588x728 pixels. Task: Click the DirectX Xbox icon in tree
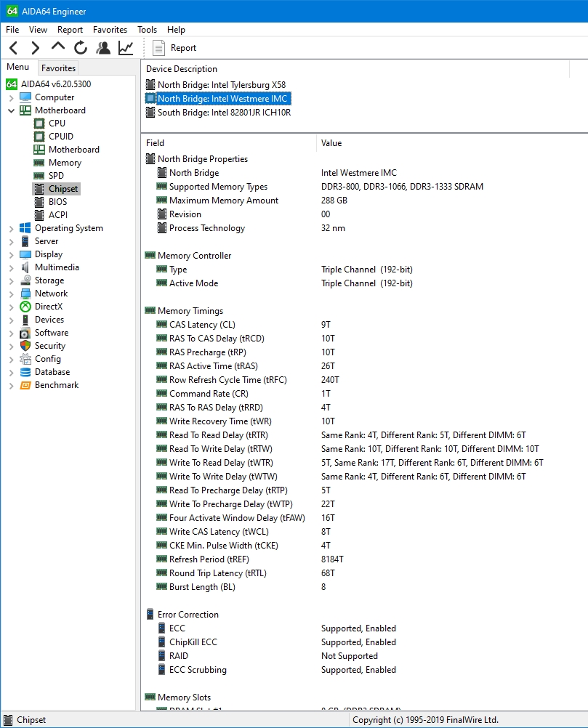click(25, 307)
